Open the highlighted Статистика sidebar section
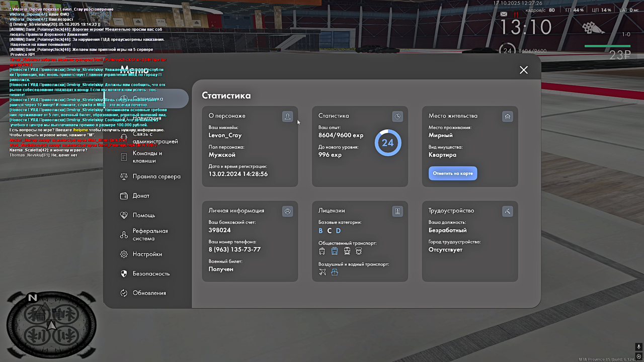 pos(146,99)
